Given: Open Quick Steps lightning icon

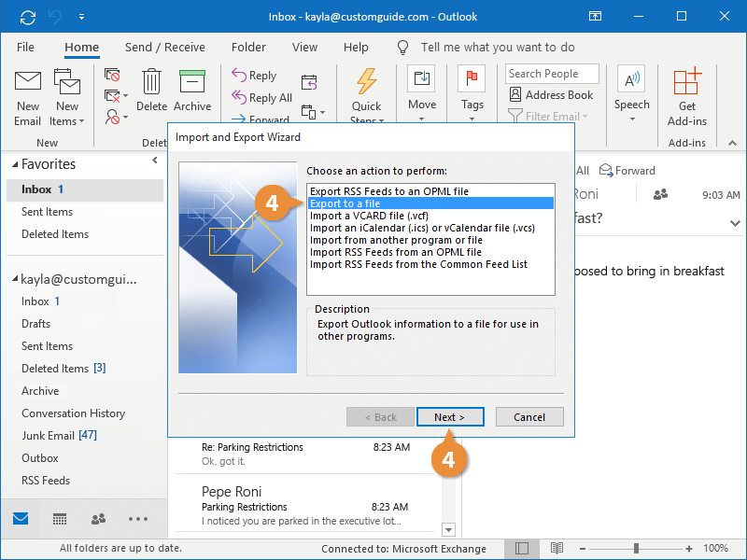Looking at the screenshot, I should (366, 81).
